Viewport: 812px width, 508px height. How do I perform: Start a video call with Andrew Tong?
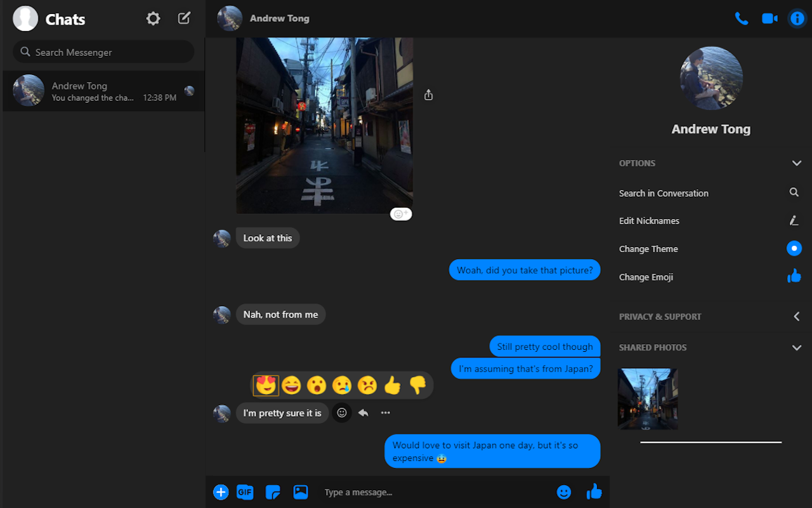click(x=769, y=18)
